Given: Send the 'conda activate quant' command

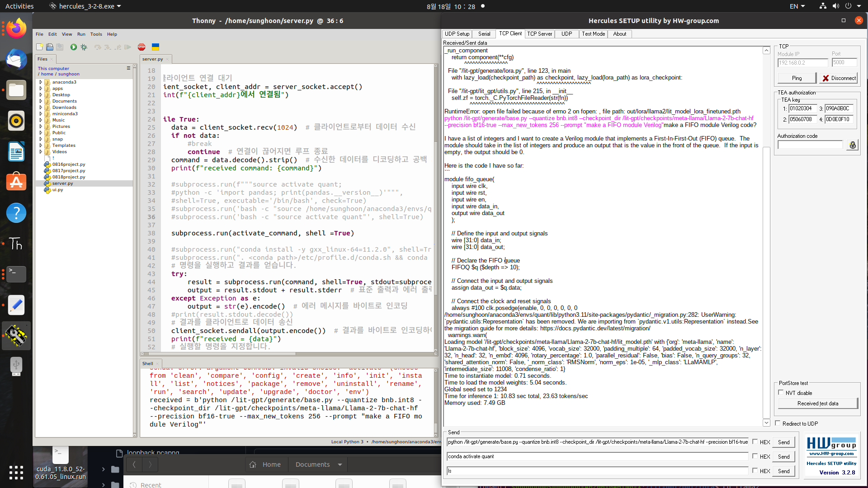Looking at the screenshot, I should pyautogui.click(x=784, y=457).
